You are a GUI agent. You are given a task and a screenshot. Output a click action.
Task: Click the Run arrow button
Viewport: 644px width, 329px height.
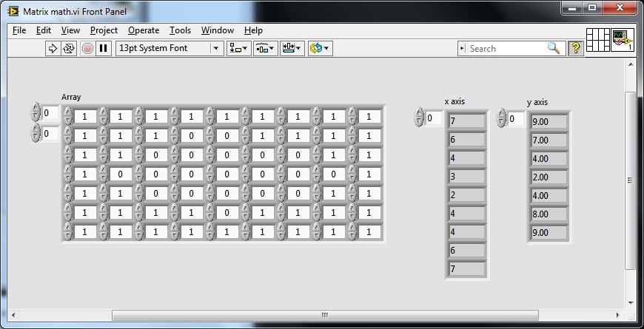[53, 48]
